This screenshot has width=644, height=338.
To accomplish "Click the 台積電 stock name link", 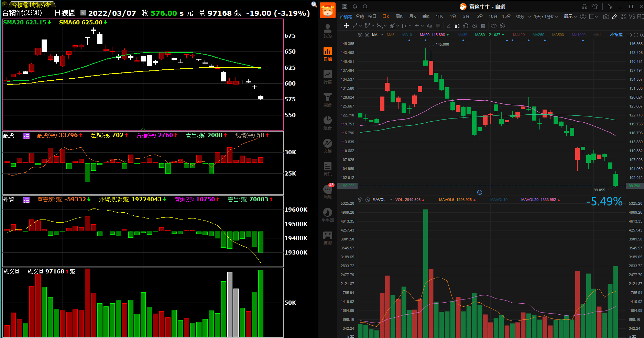I will pos(346,16).
